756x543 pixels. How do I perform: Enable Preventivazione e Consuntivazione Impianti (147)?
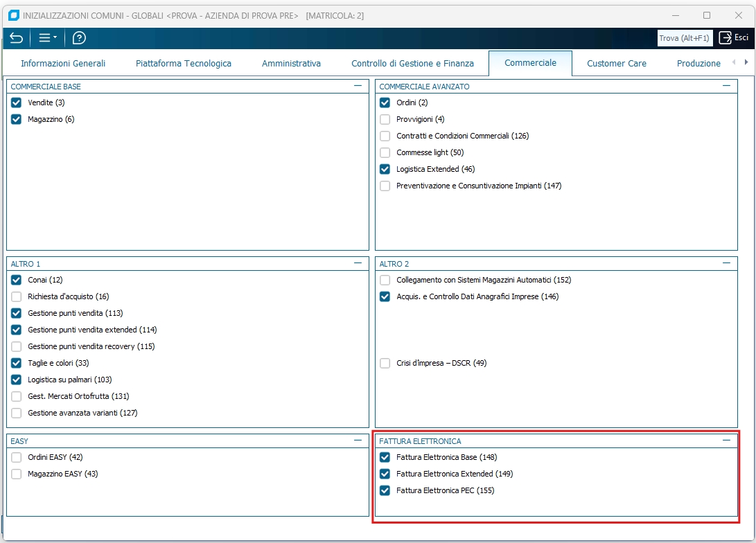coord(385,186)
